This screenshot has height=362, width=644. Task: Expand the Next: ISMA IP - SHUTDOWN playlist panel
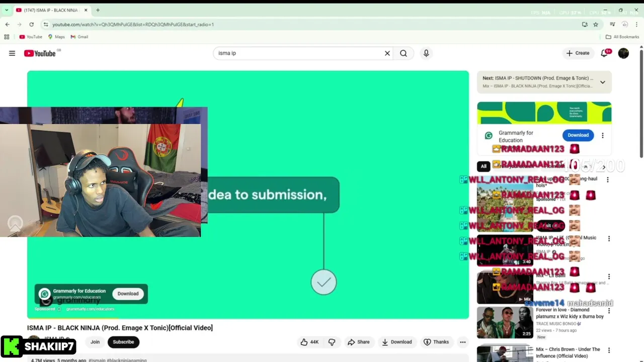[602, 82]
